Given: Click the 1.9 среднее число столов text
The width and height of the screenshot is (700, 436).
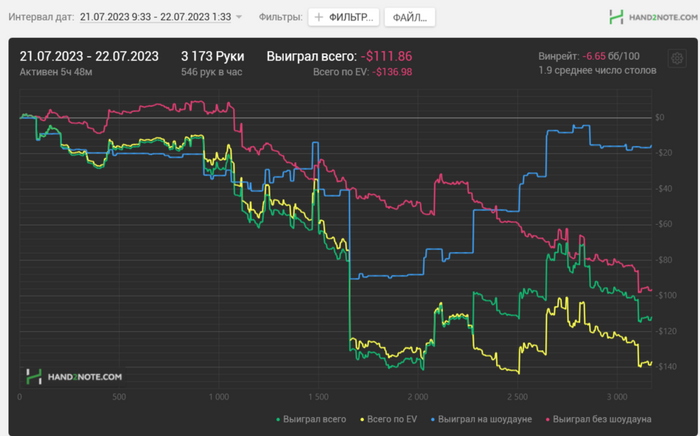Looking at the screenshot, I should pyautogui.click(x=597, y=71).
